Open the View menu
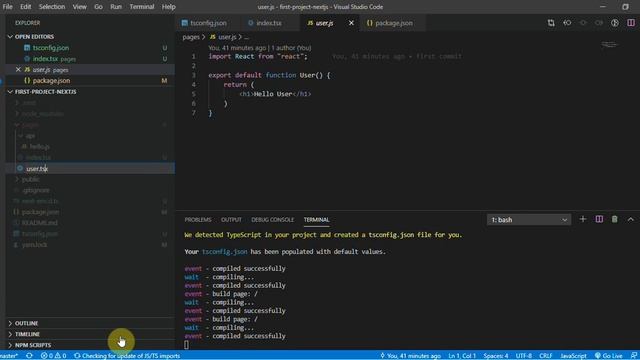This screenshot has height=360, width=640. pyautogui.click(x=79, y=7)
